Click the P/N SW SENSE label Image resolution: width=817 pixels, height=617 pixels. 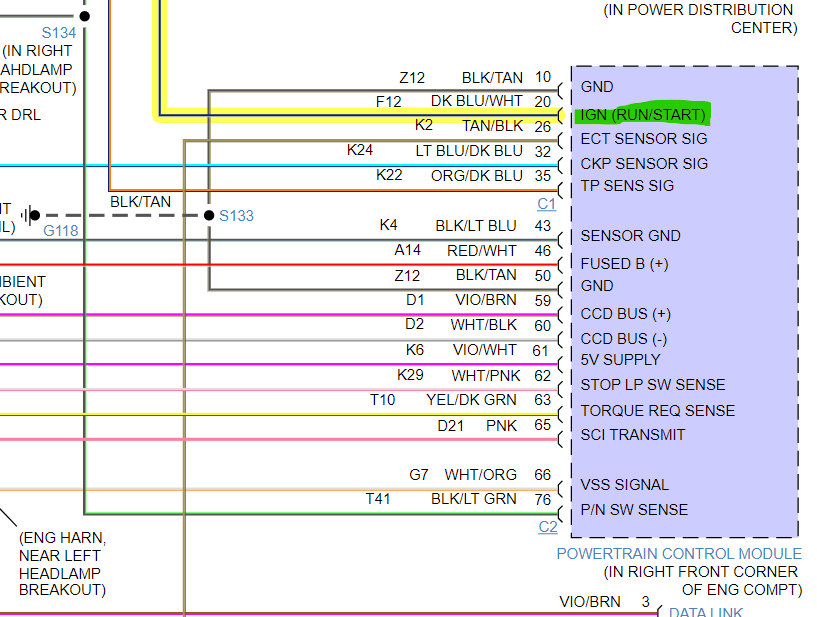(x=634, y=510)
